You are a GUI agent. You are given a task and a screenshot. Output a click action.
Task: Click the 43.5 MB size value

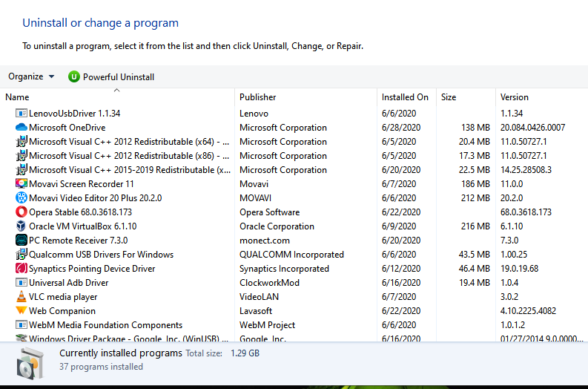pos(475,255)
